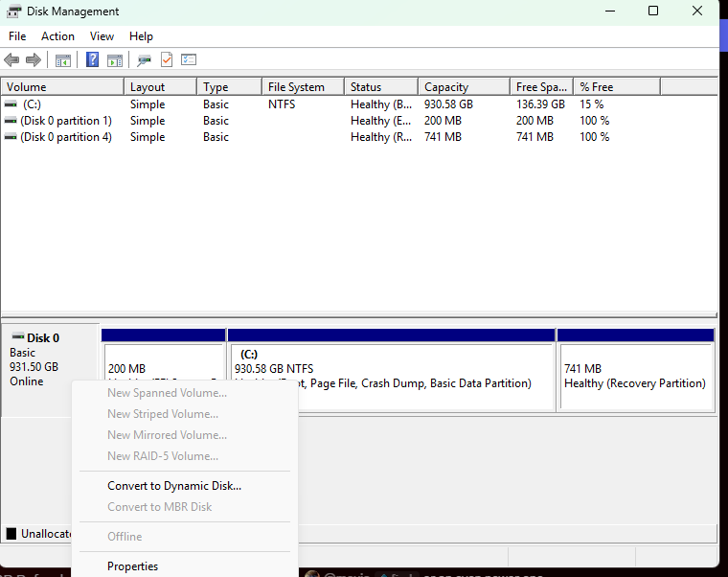This screenshot has width=728, height=577.
Task: Sort by the Layout column header
Action: [x=161, y=87]
